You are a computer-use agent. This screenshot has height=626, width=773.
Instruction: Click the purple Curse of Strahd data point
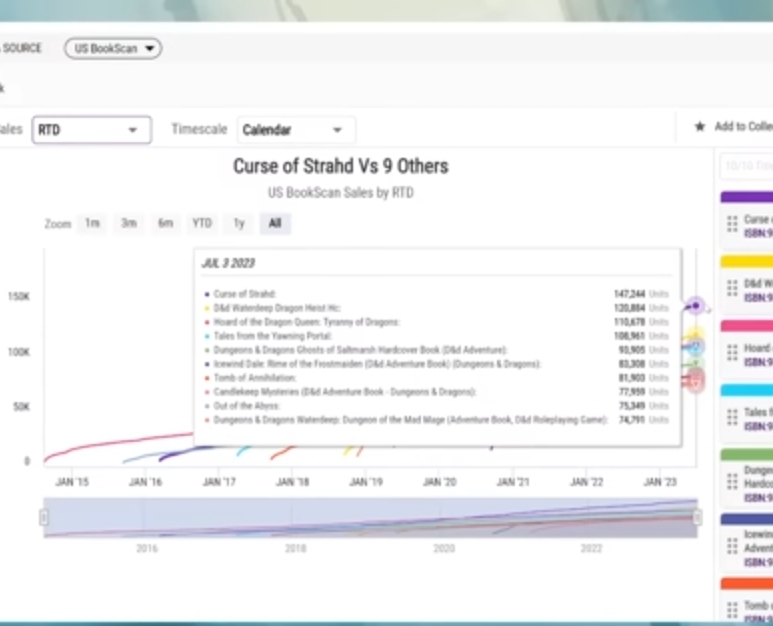[x=696, y=306]
